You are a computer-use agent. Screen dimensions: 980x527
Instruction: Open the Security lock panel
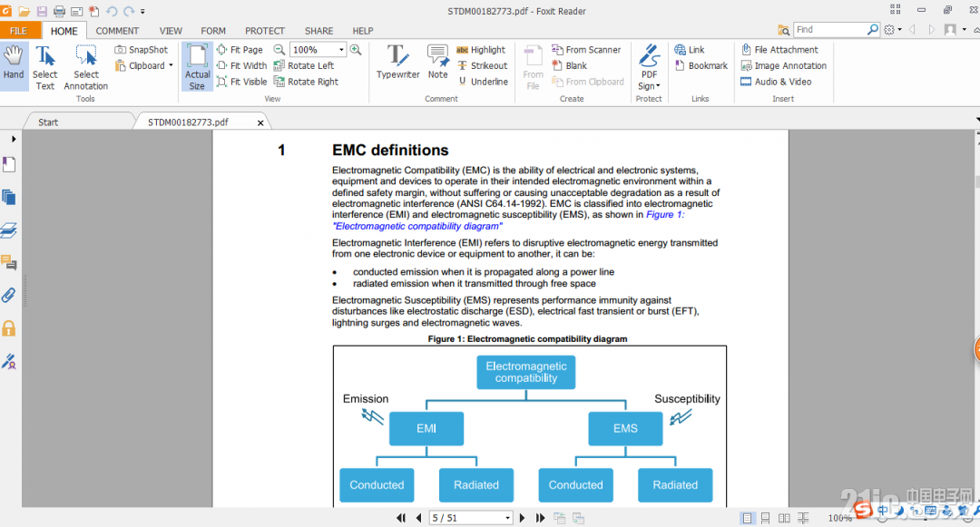[x=9, y=328]
